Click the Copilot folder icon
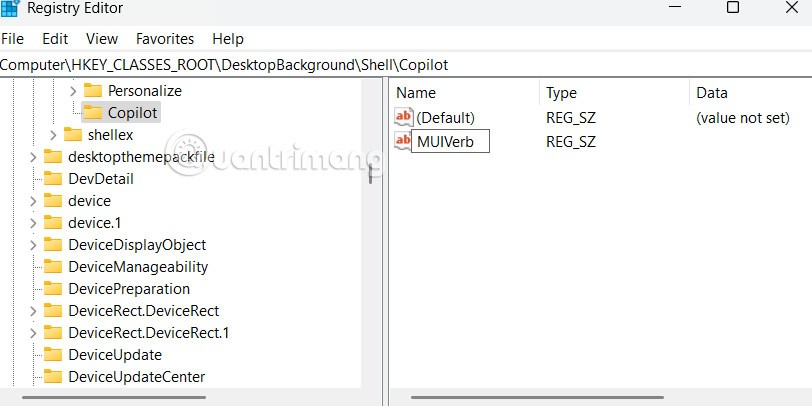Image resolution: width=812 pixels, height=406 pixels. [x=93, y=112]
